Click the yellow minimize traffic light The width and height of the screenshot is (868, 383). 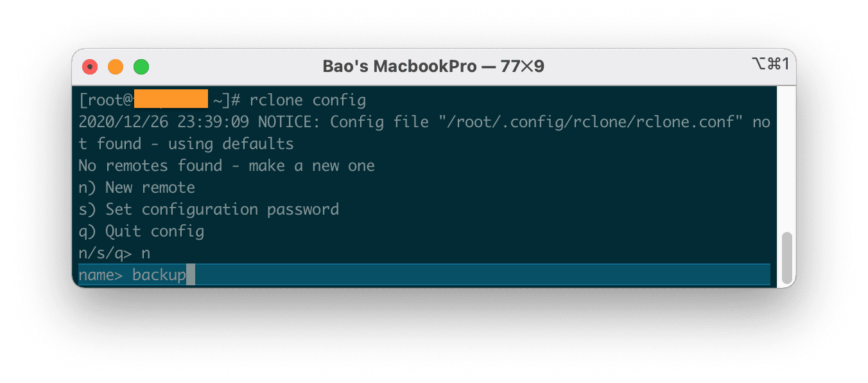click(x=116, y=66)
